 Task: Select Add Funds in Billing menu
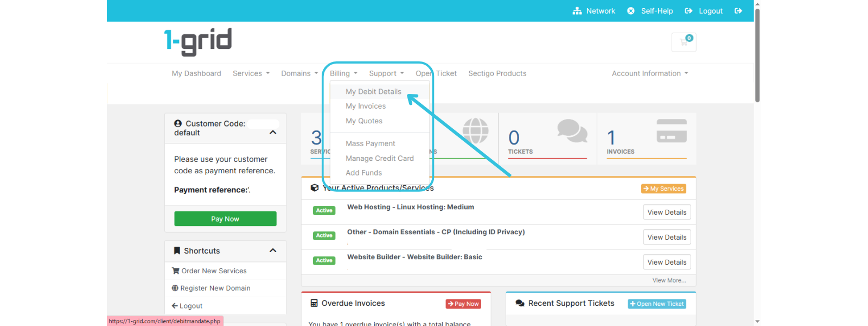(x=363, y=173)
